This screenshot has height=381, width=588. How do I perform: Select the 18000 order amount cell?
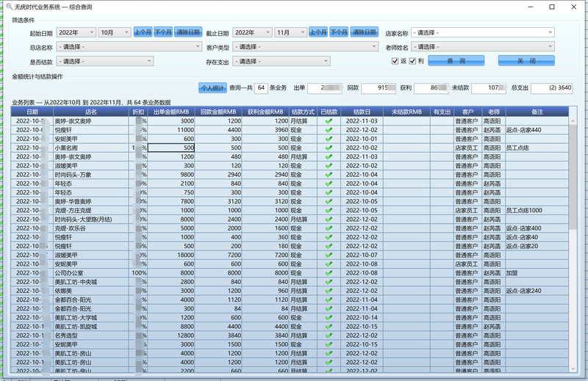(171, 255)
